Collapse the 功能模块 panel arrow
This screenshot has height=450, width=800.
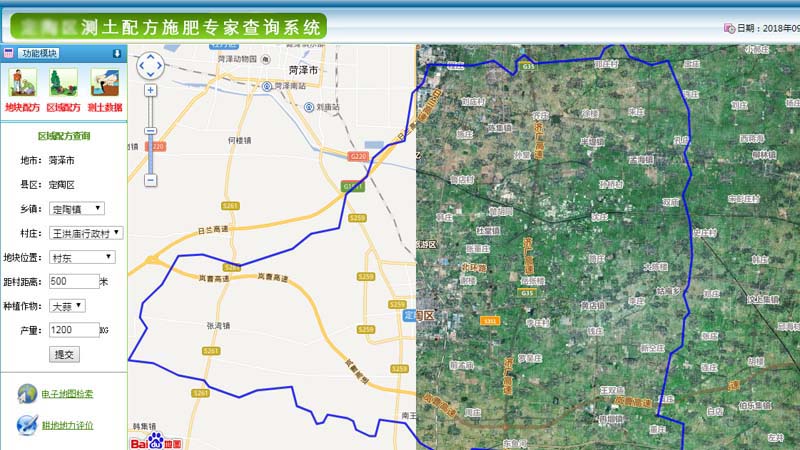[116, 53]
